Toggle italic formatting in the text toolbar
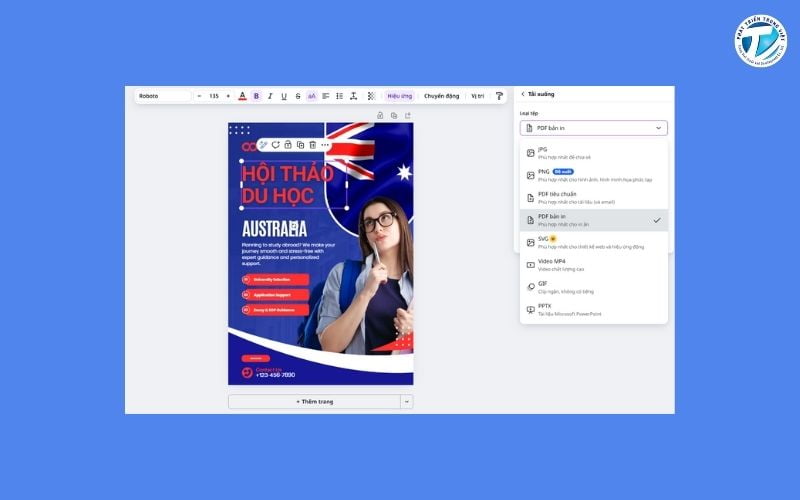Image resolution: width=800 pixels, height=500 pixels. click(270, 96)
